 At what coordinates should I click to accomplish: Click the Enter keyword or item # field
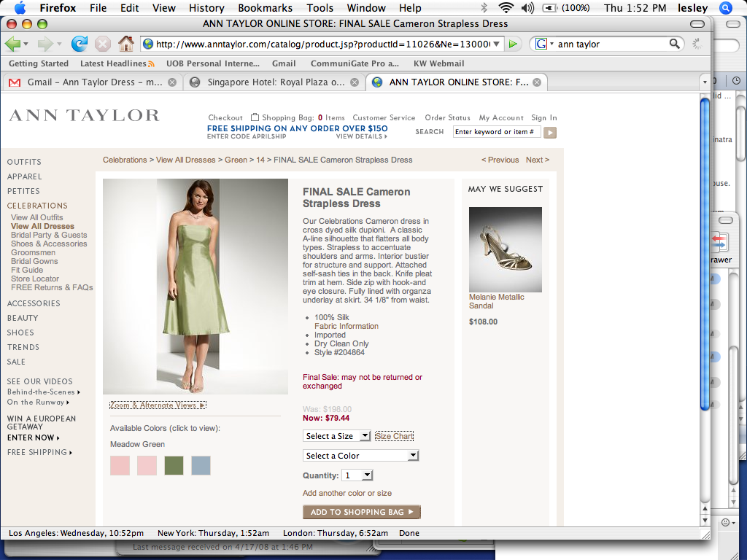point(496,132)
